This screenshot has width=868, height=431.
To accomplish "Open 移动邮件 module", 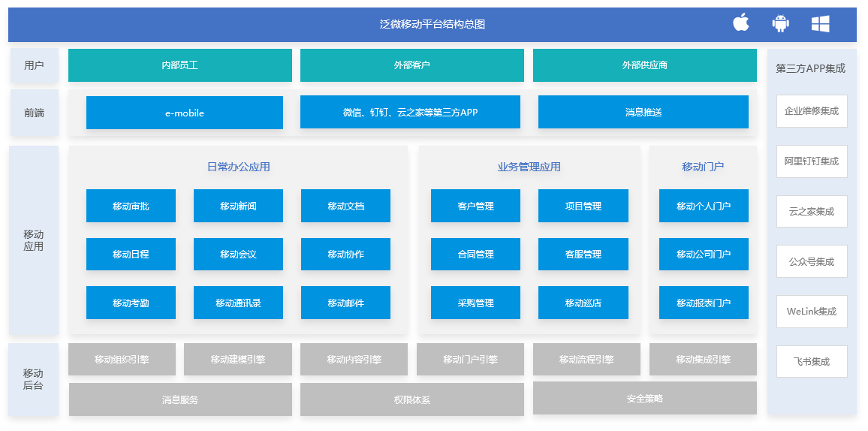I will [x=345, y=303].
